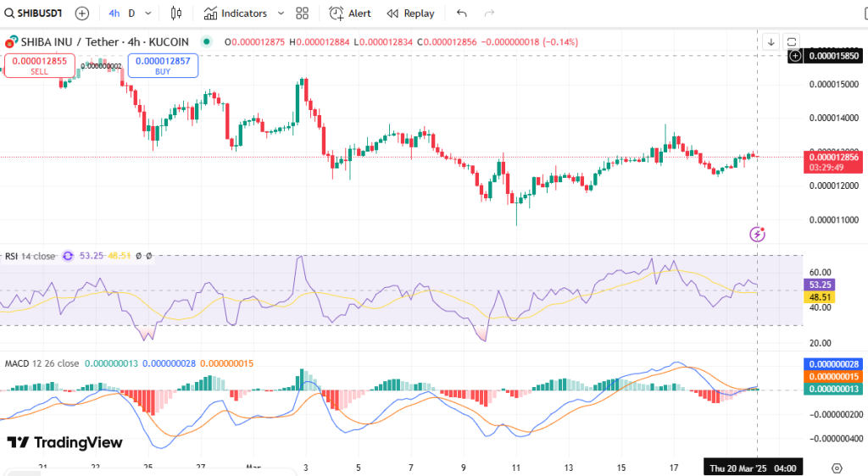Start bar Replay mode
The height and width of the screenshot is (476, 868).
point(410,14)
